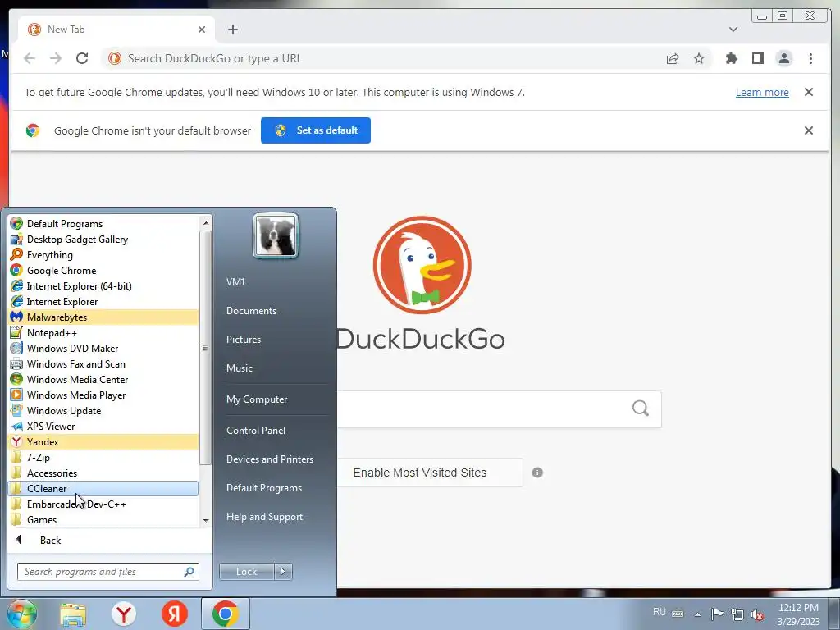Click the info icon beside Most Visited Sites
The height and width of the screenshot is (630, 840).
coord(537,472)
